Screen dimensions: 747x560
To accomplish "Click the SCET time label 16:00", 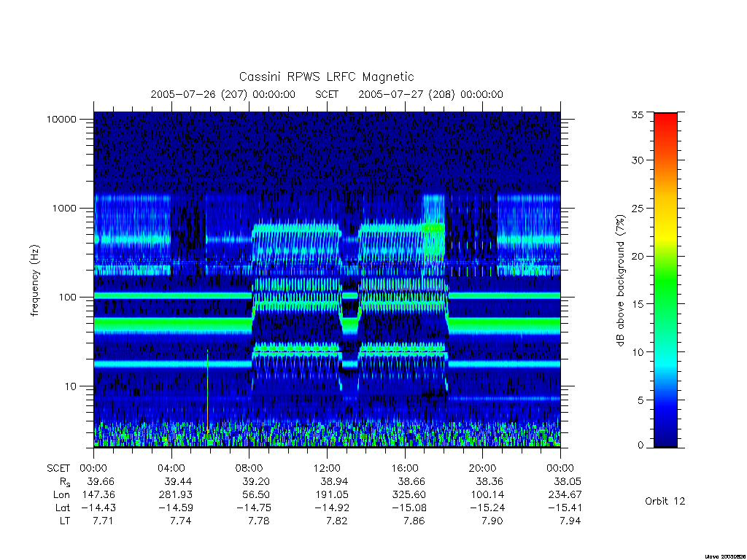I will point(405,468).
